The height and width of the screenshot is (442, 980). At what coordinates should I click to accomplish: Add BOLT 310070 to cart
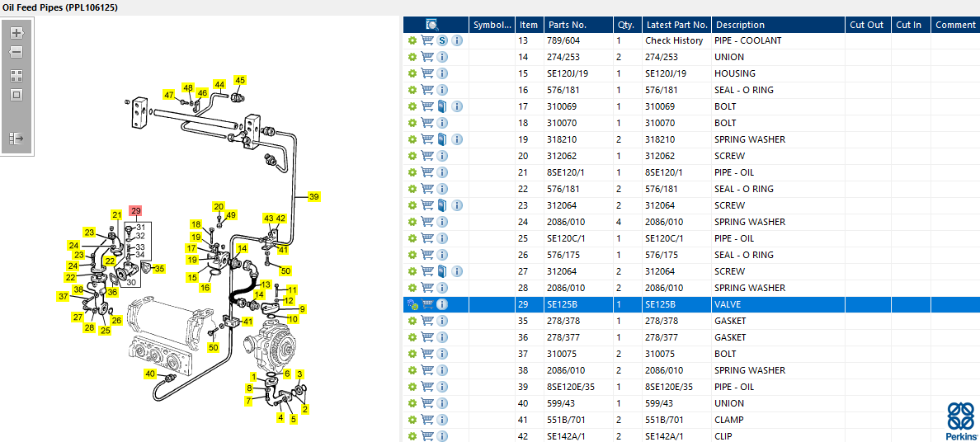427,123
